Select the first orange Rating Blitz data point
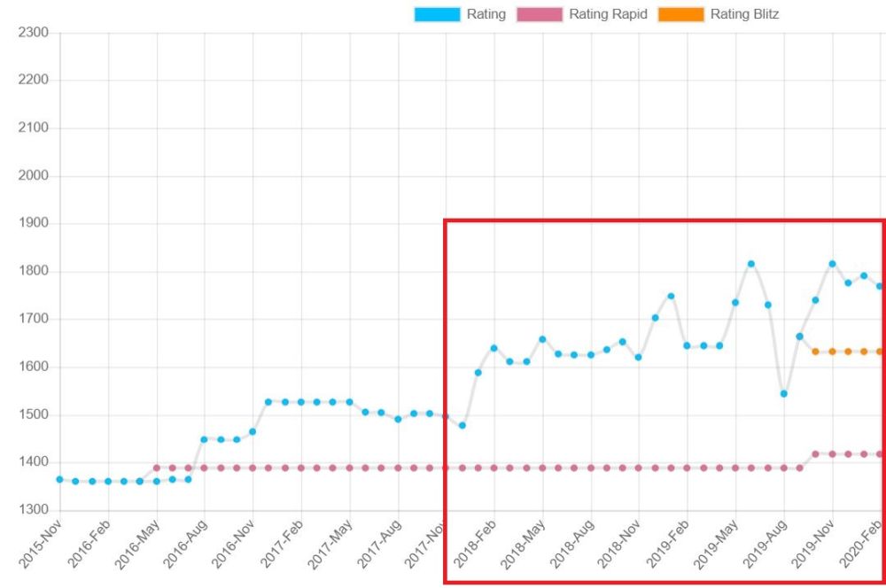Screen dimensions: 886x588 (815, 352)
